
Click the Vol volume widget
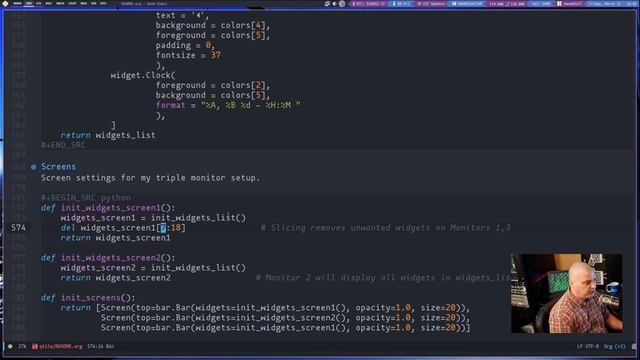(541, 4)
